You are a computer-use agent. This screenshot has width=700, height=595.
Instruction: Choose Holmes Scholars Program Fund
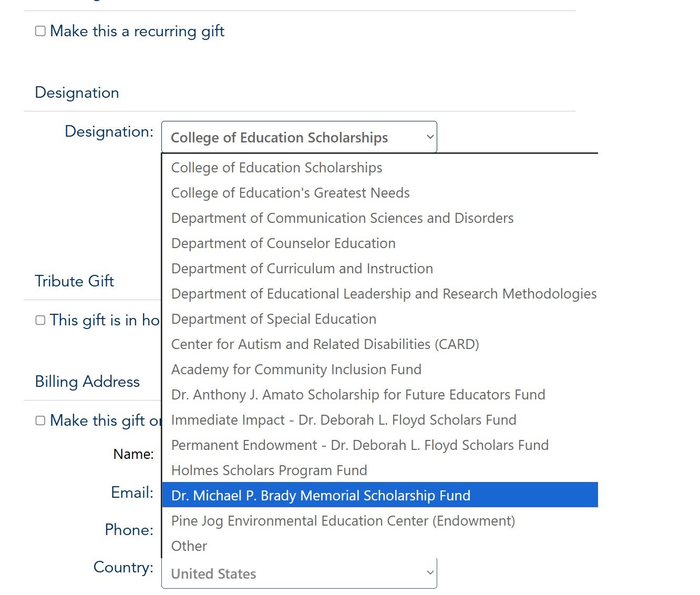(269, 470)
